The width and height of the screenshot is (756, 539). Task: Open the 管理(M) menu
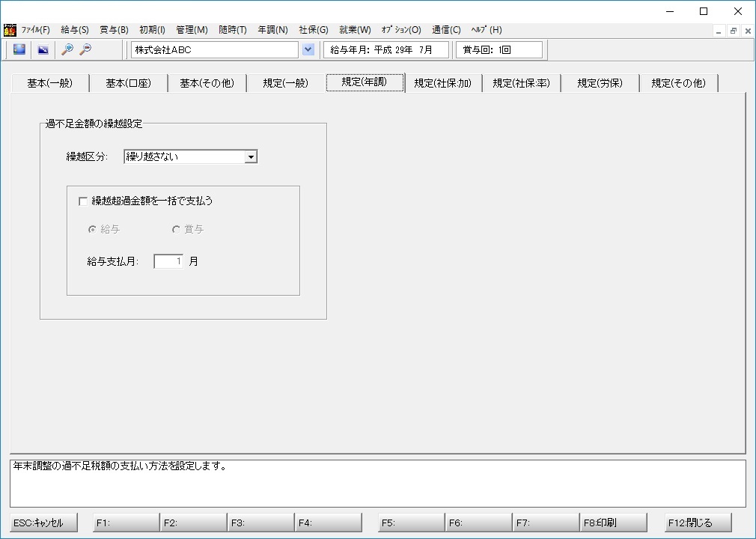click(192, 30)
